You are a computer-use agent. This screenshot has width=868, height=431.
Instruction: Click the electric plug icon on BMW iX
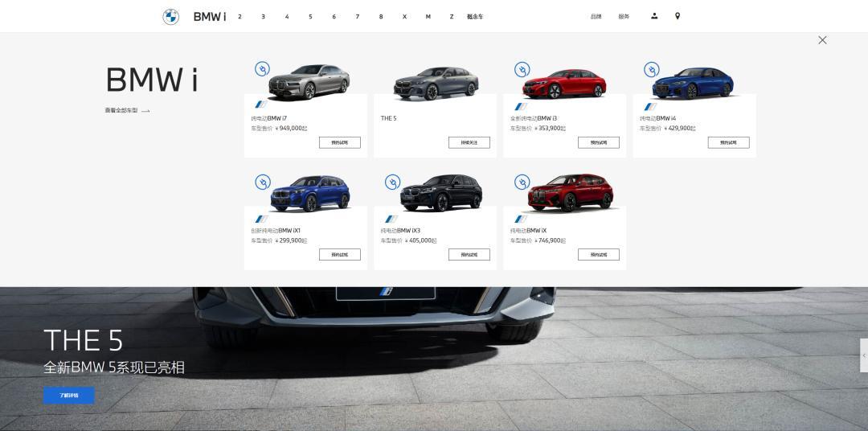pyautogui.click(x=522, y=182)
